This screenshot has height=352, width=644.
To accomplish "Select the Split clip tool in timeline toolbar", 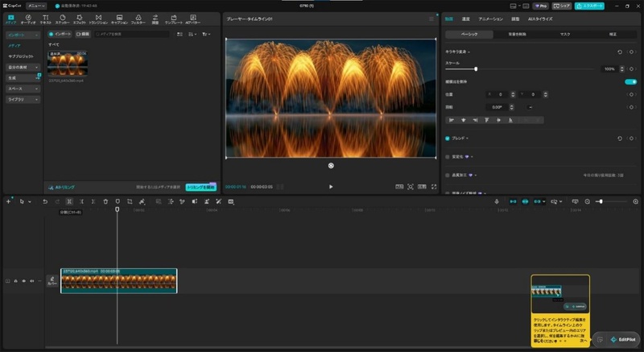I will 69,201.
